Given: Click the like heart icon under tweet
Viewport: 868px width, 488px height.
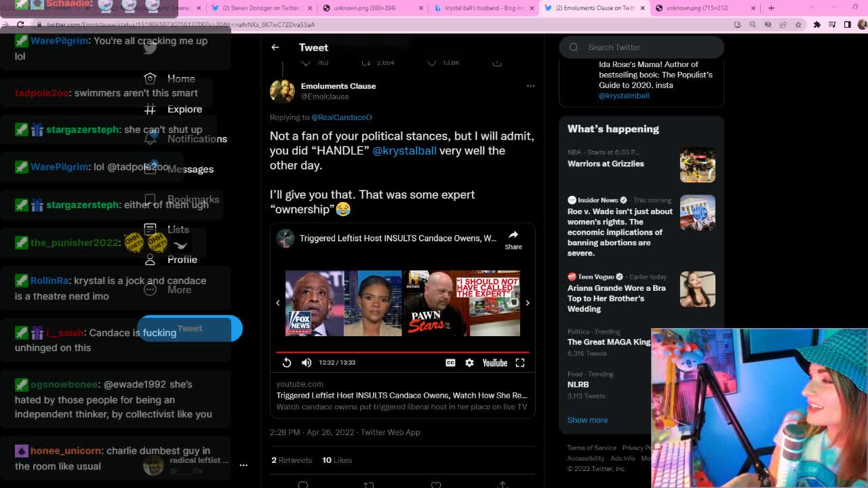Looking at the screenshot, I should point(436,484).
